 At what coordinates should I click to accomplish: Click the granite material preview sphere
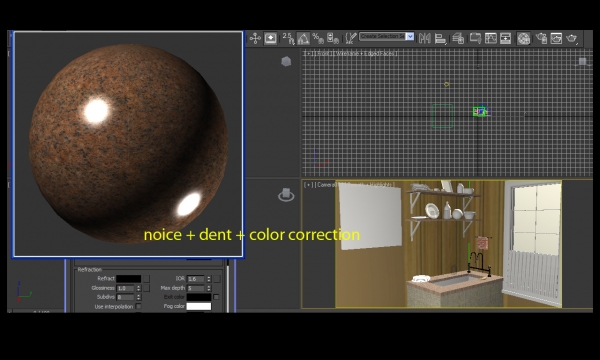129,144
